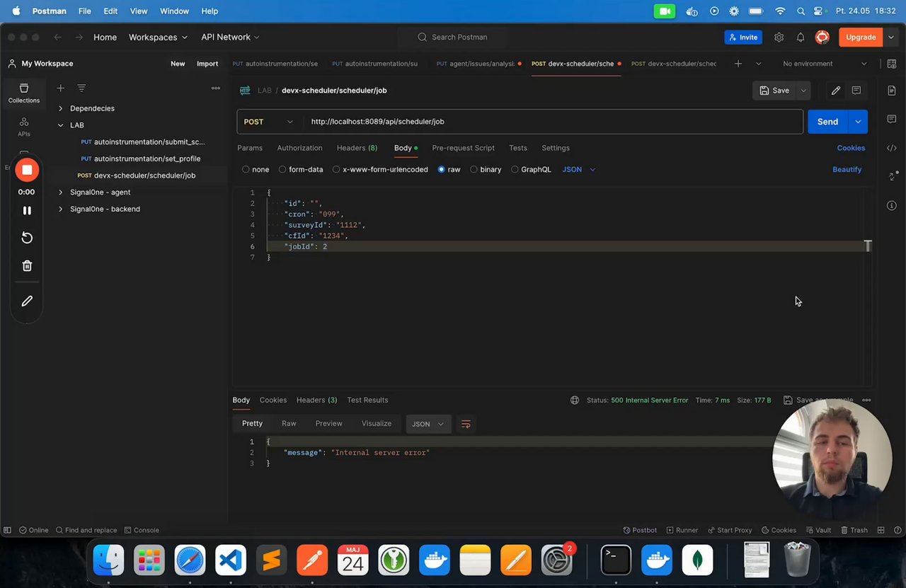906x588 pixels.
Task: Click the comments icon beside Save
Action: point(856,91)
